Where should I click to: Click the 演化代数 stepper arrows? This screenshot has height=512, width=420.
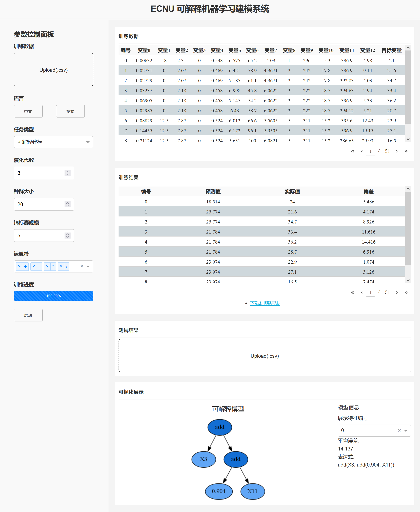68,173
